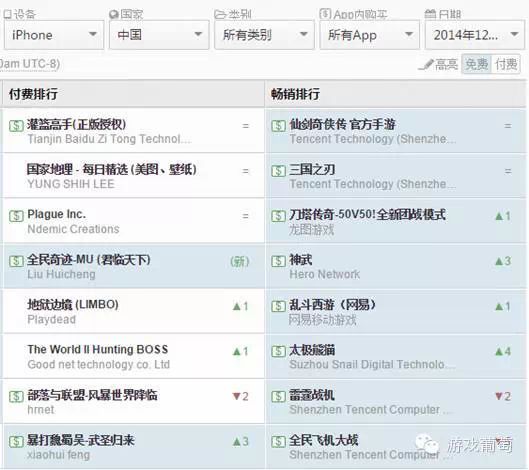Open the 仙剑奇侠传 官方手游 app link
This screenshot has width=529, height=470.
[x=342, y=125]
